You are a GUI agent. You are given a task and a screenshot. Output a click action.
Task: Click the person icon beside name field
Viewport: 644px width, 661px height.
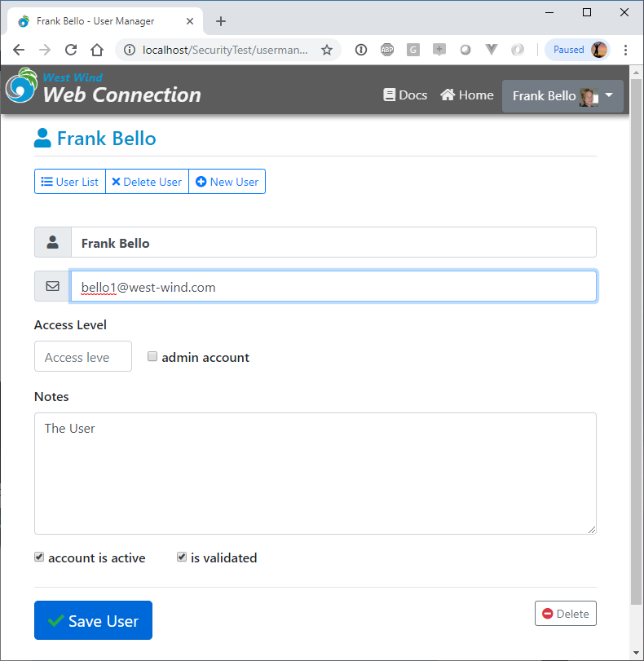[x=53, y=242]
